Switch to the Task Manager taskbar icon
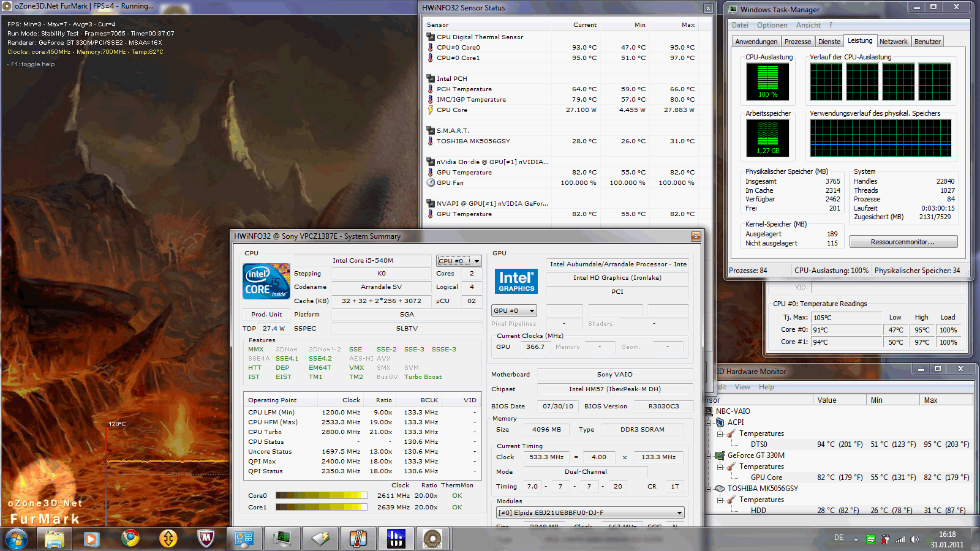Viewport: 980px width, 551px height. pyautogui.click(x=282, y=539)
